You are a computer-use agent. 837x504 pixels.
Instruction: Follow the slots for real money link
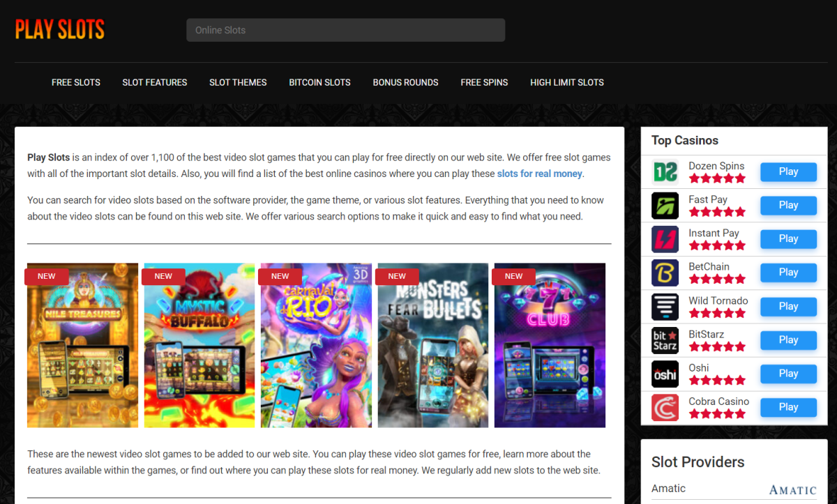[x=540, y=174]
